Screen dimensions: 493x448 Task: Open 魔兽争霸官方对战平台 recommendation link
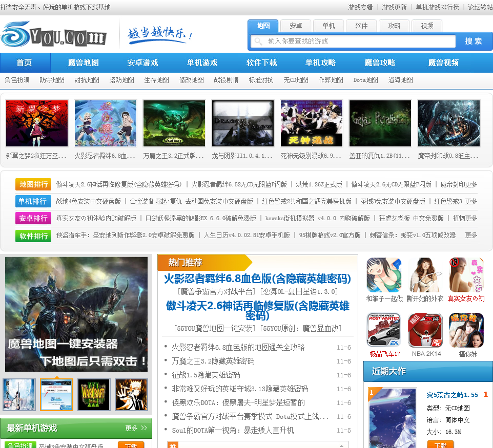(x=217, y=291)
